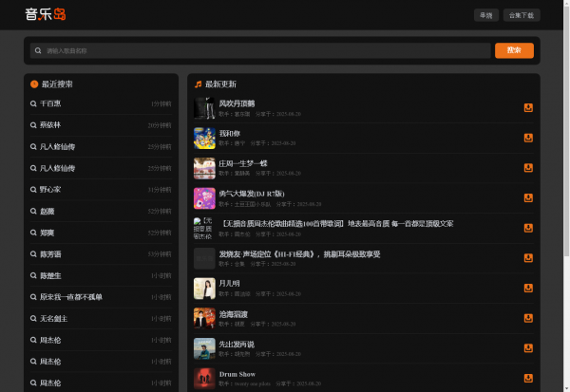Focus the song name search field

261,50
